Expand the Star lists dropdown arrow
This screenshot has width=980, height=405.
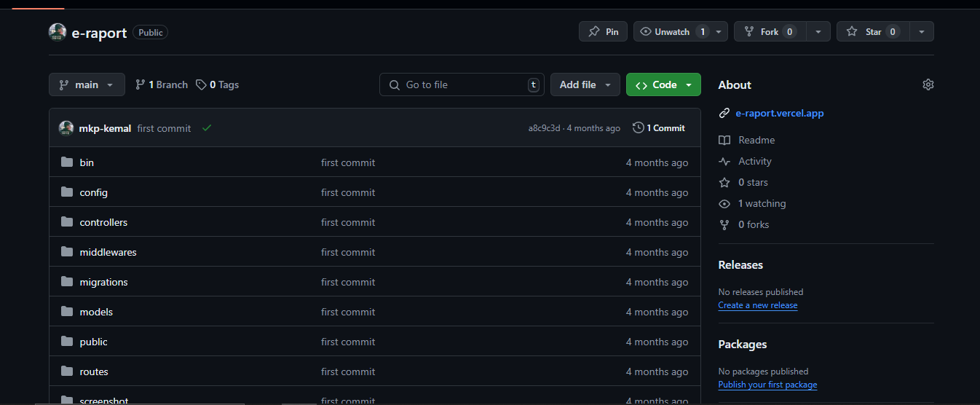tap(922, 31)
